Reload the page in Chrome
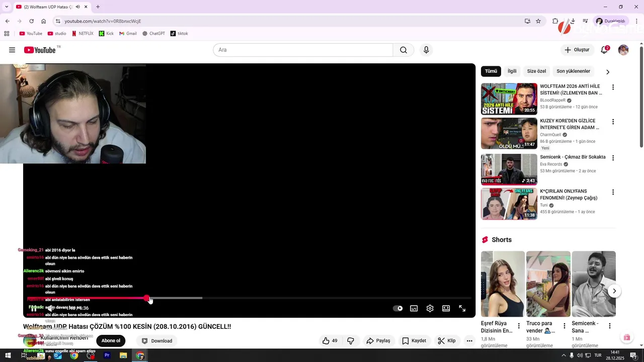Screen dimensions: 644x362 click(31, 21)
